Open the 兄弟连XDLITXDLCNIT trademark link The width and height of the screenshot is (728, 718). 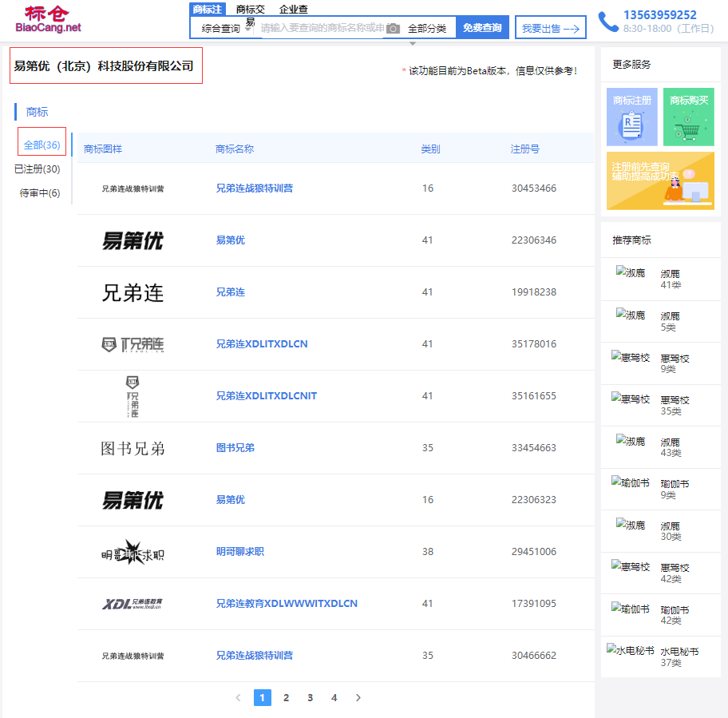tap(267, 396)
